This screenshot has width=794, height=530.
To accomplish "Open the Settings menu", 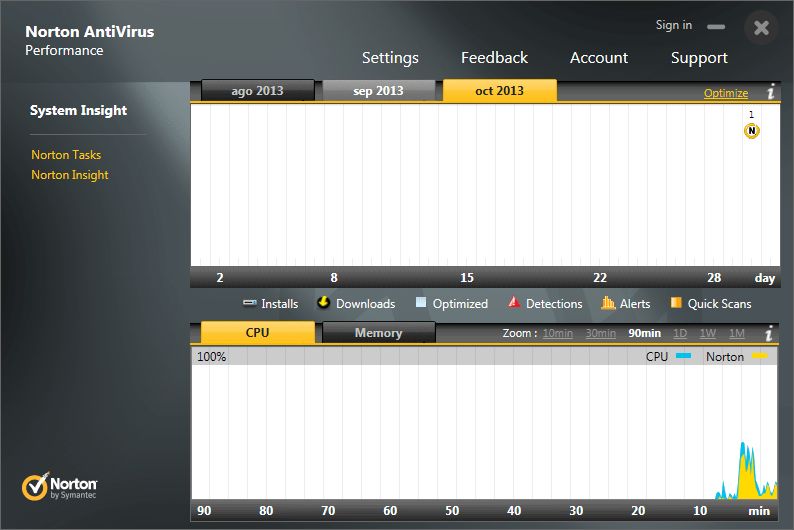I will [390, 58].
